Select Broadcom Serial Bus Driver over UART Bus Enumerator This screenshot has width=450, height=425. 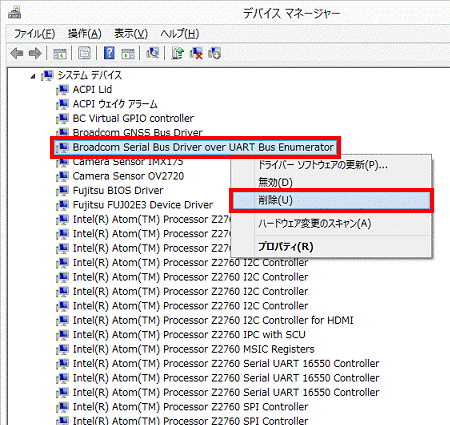coord(203,147)
